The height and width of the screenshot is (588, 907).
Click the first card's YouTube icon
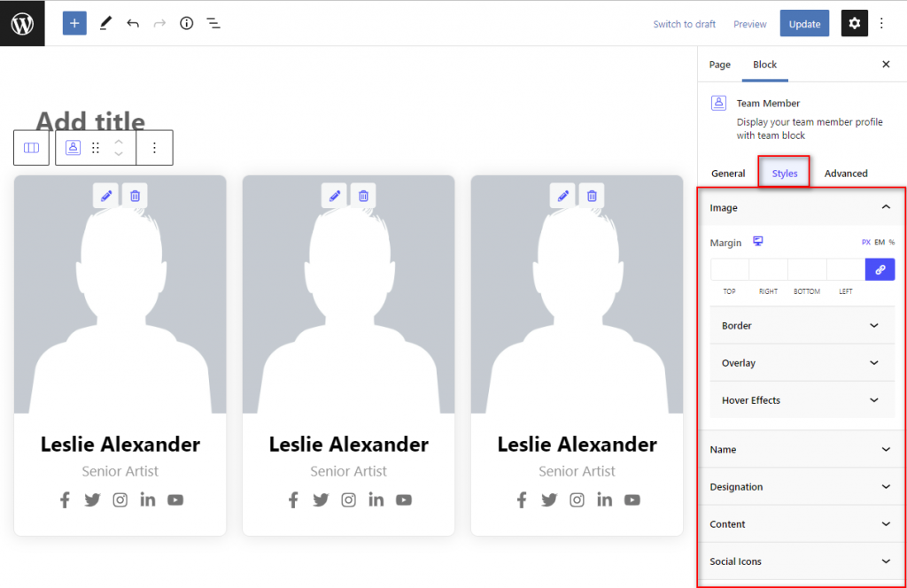(x=175, y=499)
